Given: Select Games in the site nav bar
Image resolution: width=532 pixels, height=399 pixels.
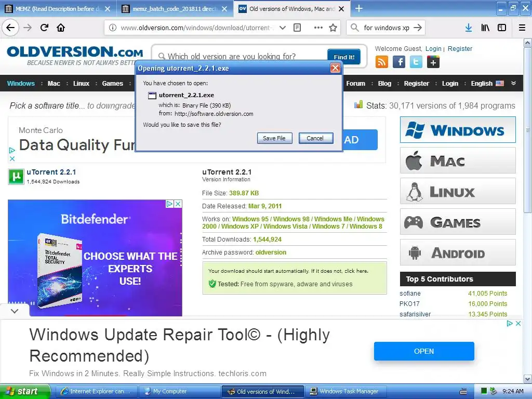Looking at the screenshot, I should coord(113,84).
